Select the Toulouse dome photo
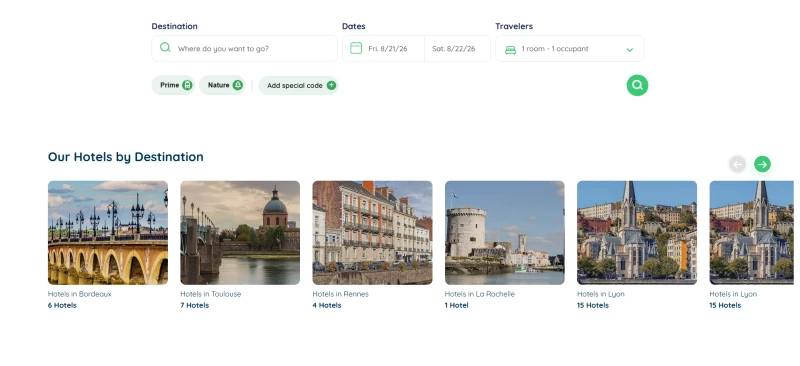The width and height of the screenshot is (800, 366). (x=240, y=233)
